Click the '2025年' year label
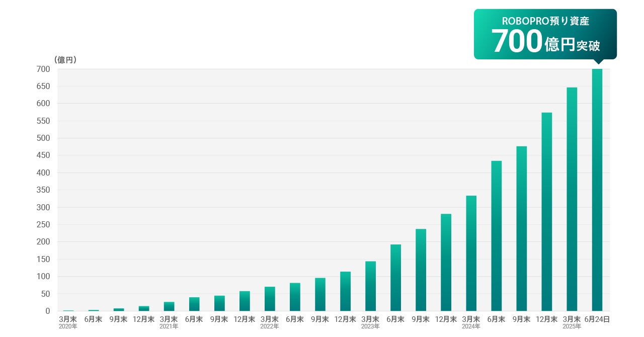 [x=572, y=327]
